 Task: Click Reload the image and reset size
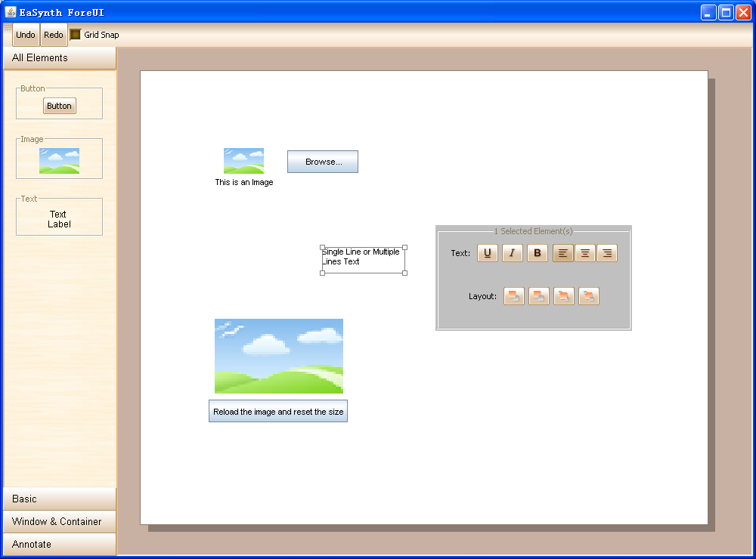[x=278, y=412]
